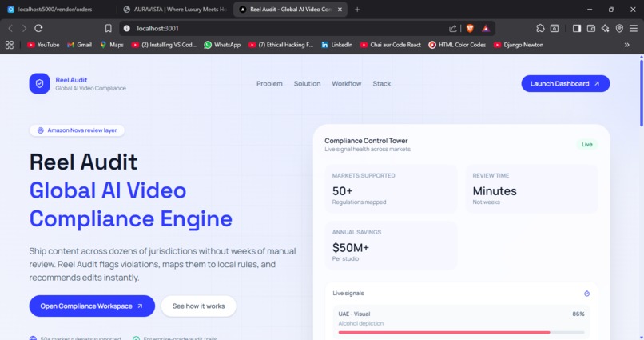Close the Reel Audit tab
The width and height of the screenshot is (644, 340).
click(340, 9)
